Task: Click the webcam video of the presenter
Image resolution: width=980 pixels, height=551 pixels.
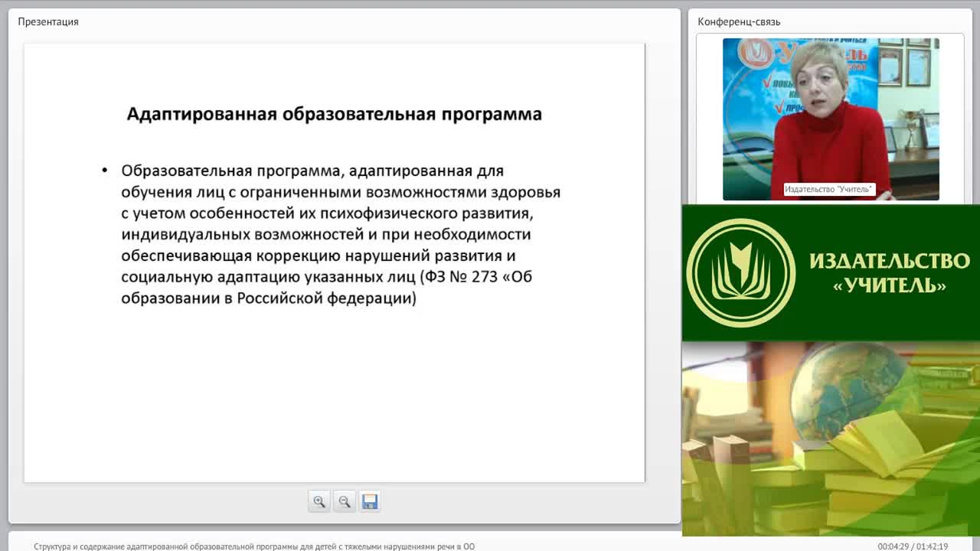Action: pyautogui.click(x=831, y=119)
